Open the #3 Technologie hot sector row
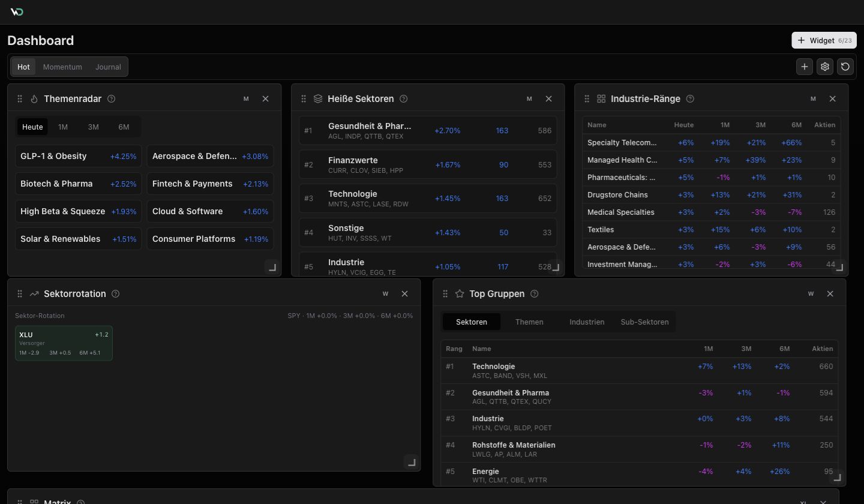The height and width of the screenshot is (504, 864). tap(428, 198)
